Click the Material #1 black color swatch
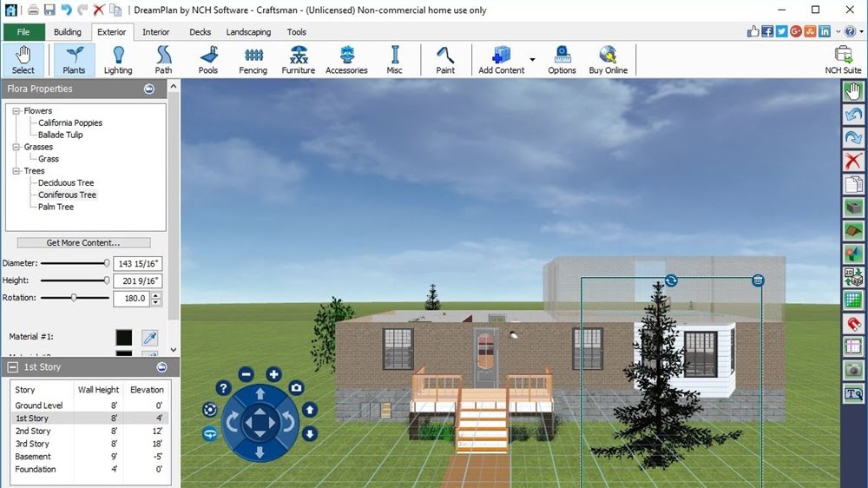This screenshot has width=868, height=488. pyautogui.click(x=124, y=337)
